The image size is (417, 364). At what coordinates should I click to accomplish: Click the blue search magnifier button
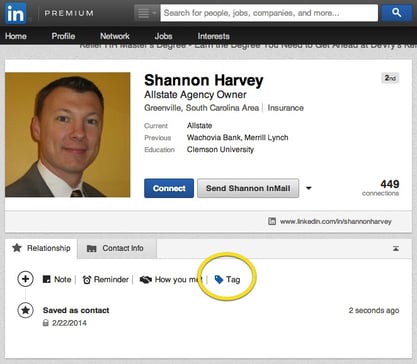tap(397, 13)
